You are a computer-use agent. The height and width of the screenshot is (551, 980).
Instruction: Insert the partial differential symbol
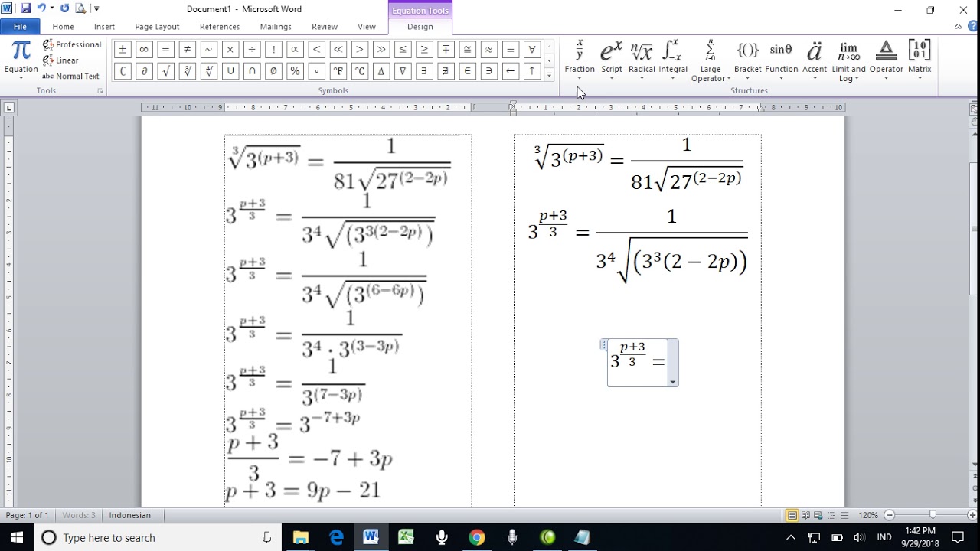click(144, 71)
